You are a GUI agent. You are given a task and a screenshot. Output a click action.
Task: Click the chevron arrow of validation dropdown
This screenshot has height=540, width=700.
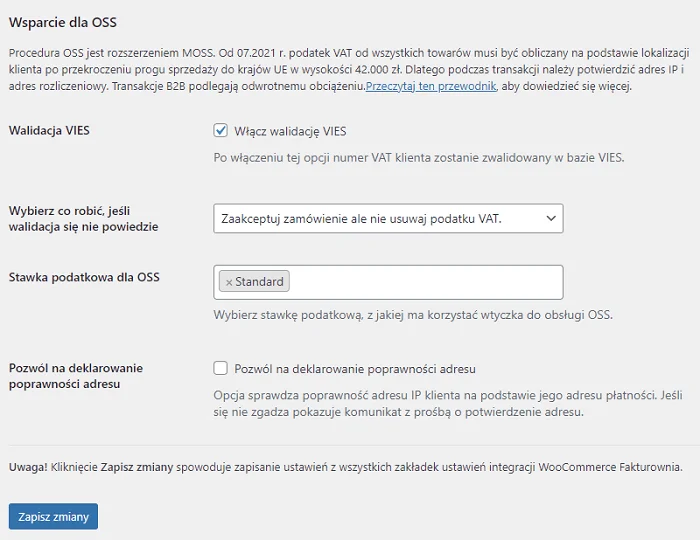coord(551,219)
